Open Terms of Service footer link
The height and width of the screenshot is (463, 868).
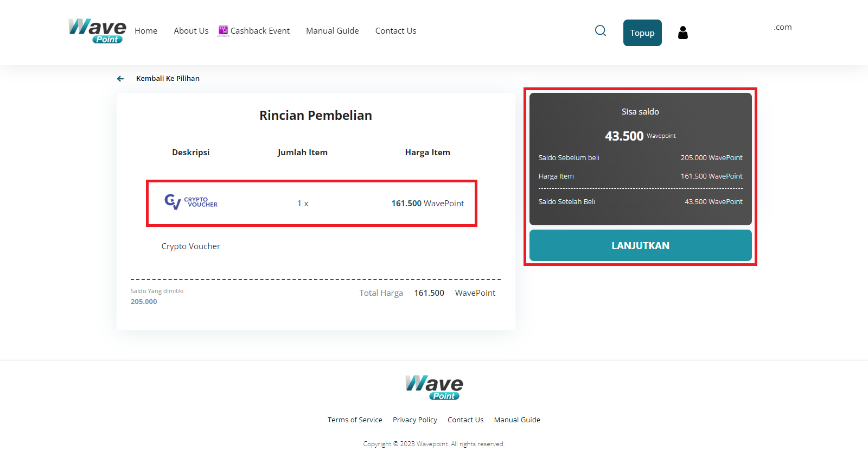[x=355, y=420]
